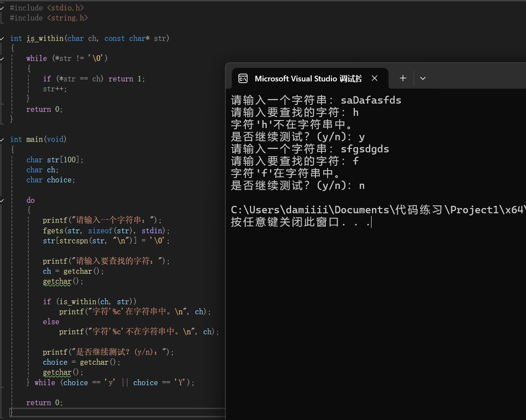Click the 'fgets(str, sizeof(str), stdin);' line

pyautogui.click(x=107, y=231)
